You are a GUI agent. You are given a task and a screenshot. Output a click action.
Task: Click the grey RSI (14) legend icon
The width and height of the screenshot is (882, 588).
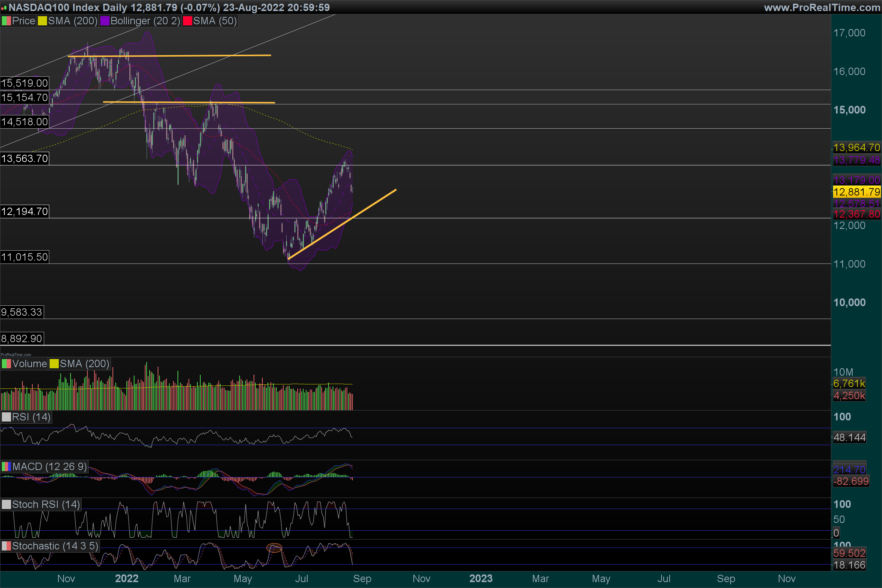6,417
